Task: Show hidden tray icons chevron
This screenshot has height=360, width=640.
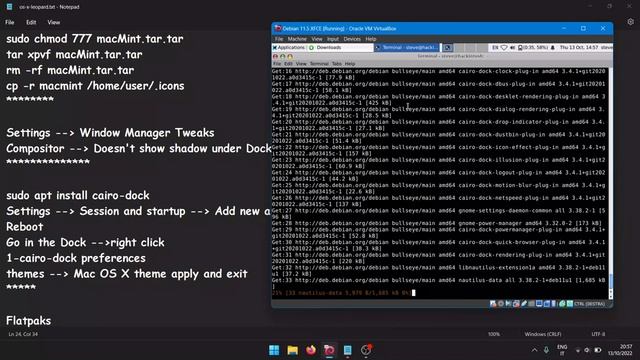Action: [x=534, y=350]
